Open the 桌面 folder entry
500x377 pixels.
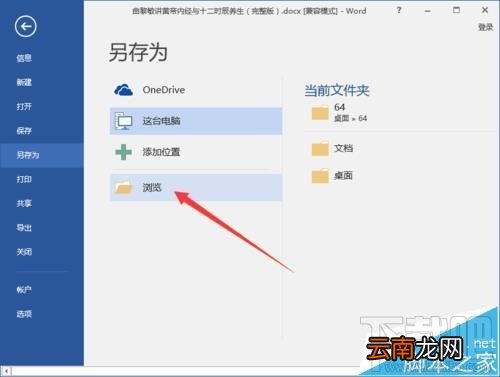coord(343,175)
